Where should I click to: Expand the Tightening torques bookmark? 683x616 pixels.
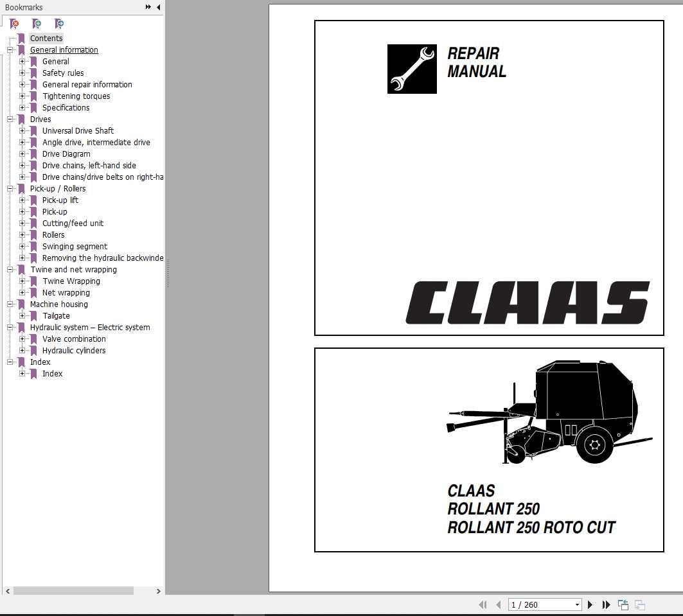click(x=22, y=96)
